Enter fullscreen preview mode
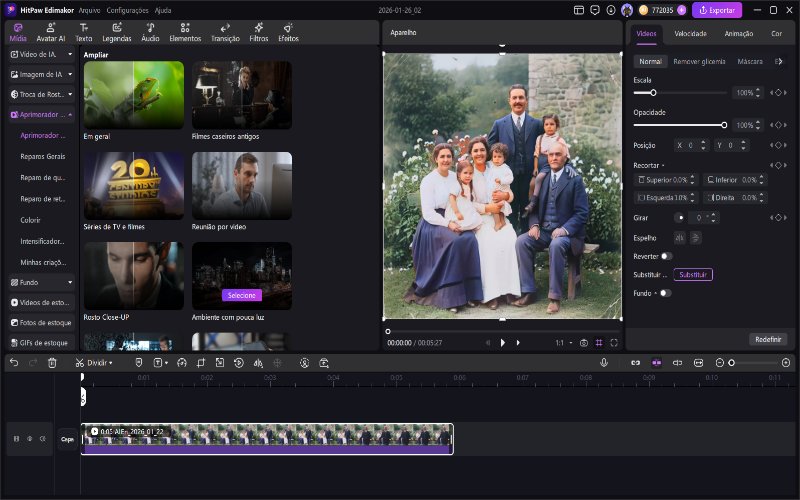800x500 pixels. pyautogui.click(x=614, y=343)
